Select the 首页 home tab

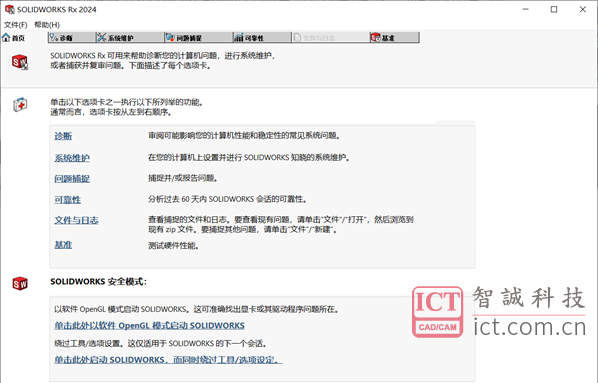coord(14,38)
